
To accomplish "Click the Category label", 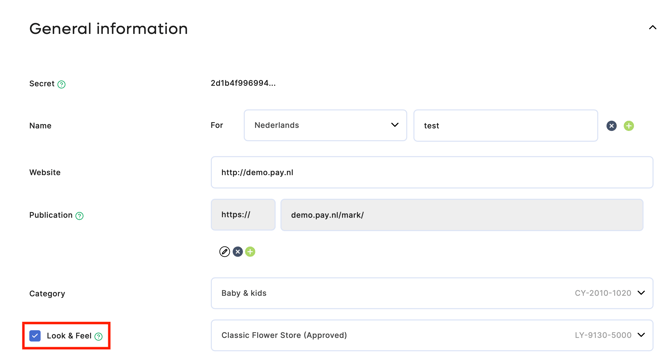I will tap(47, 293).
